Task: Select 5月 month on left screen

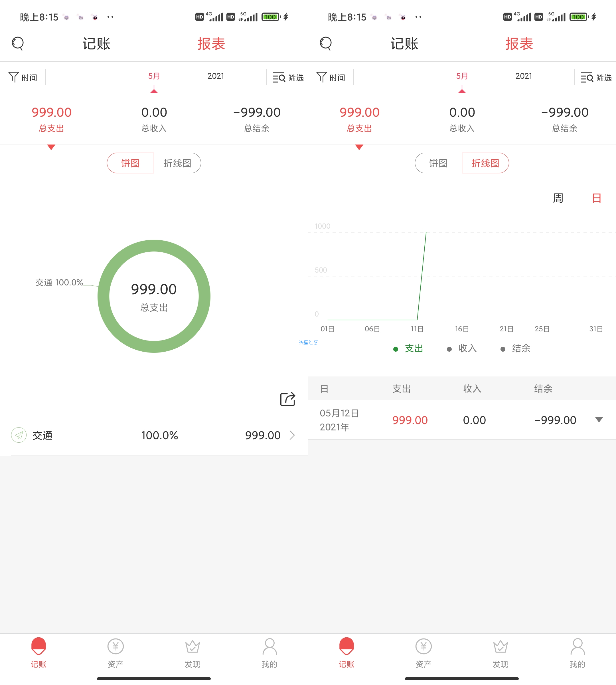Action: point(154,76)
